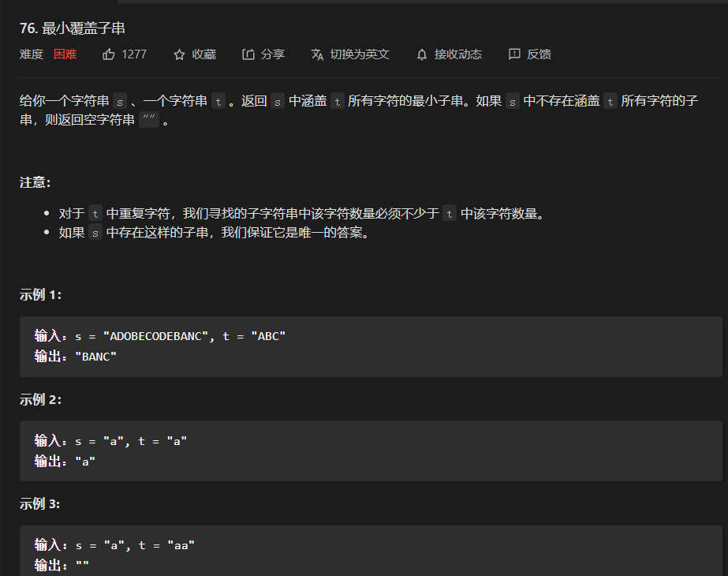Click the speech-bubble icon next to 反馈
Viewport: 728px width, 576px height.
click(515, 54)
